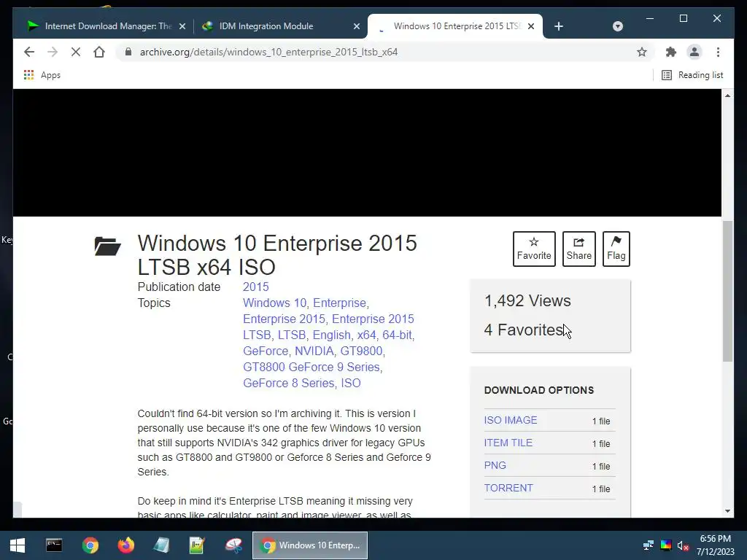Open the paint palette icon in taskbar
Screen dimensions: 747x560
click(233, 545)
